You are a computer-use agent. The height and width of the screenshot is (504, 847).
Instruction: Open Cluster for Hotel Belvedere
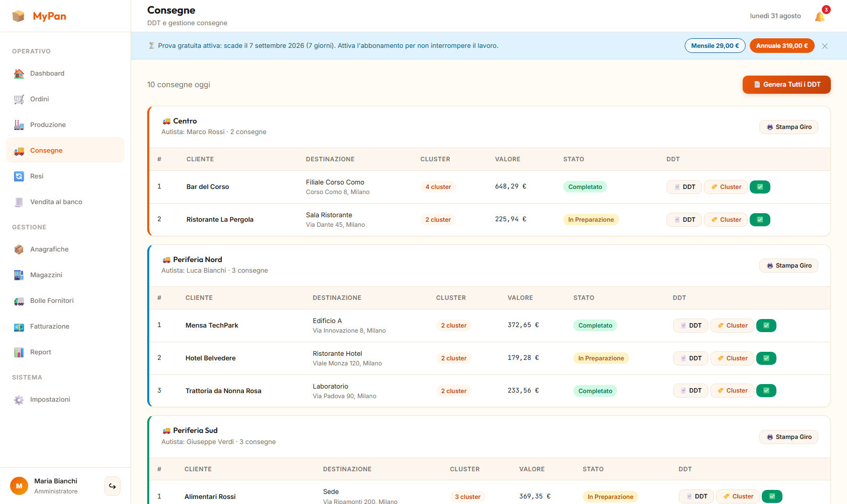pos(732,358)
